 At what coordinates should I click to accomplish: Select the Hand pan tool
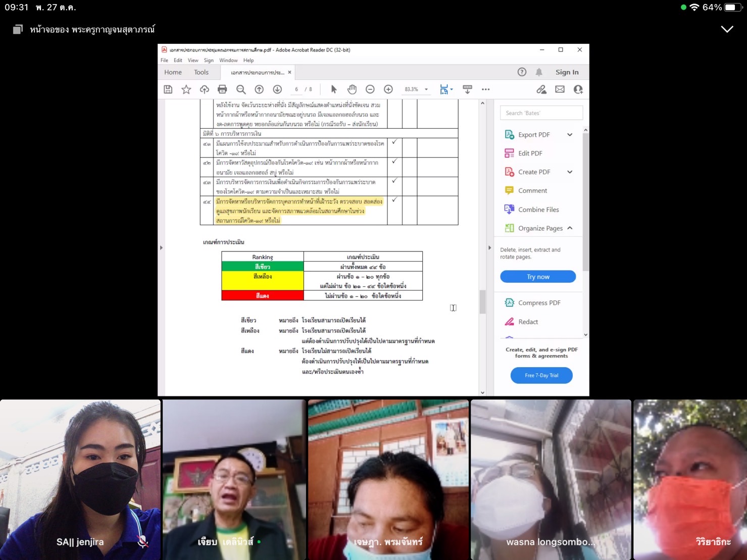point(352,89)
